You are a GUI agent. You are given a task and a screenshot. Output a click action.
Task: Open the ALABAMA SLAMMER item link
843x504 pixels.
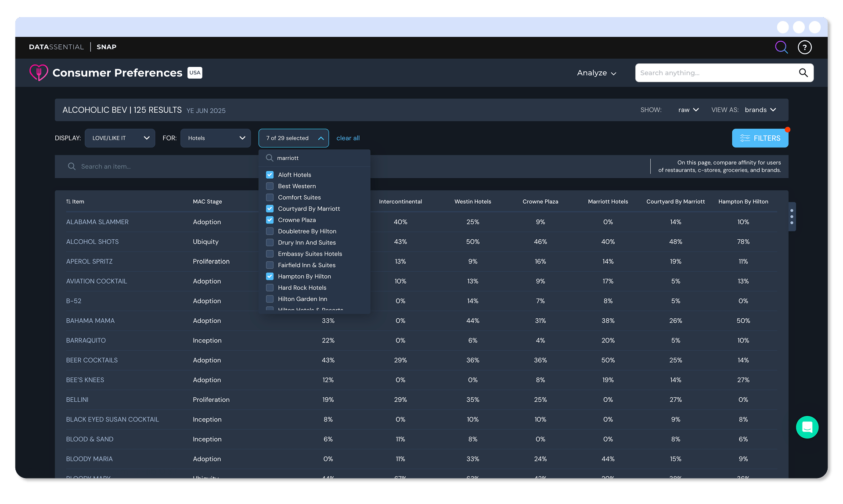click(97, 222)
